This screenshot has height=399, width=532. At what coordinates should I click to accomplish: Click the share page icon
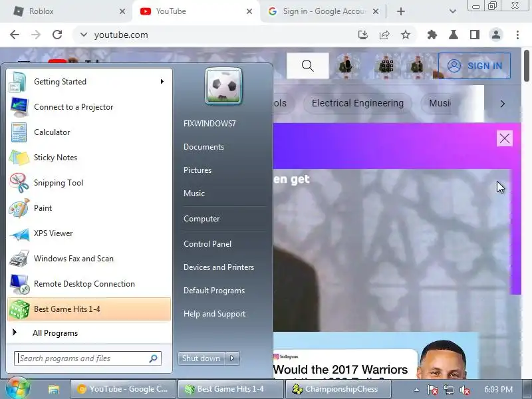(384, 35)
